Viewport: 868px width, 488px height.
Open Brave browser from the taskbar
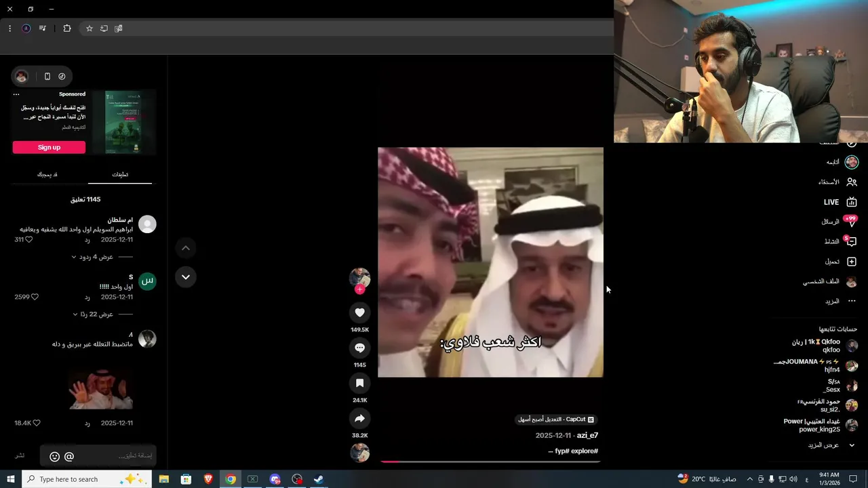208,479
